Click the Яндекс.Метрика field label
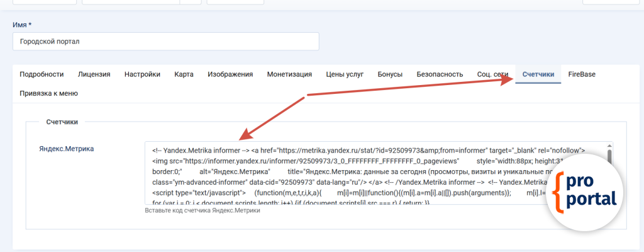Screen dimensions: 644x252 point(65,149)
